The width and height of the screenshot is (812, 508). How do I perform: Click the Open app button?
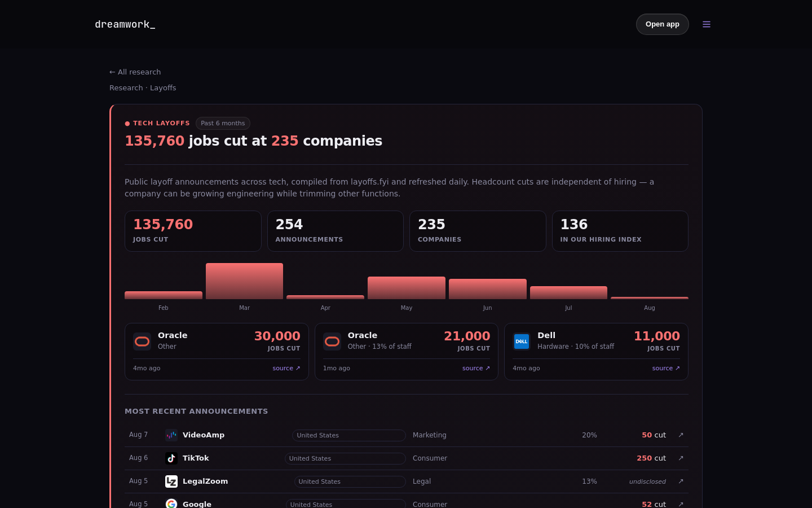pyautogui.click(x=663, y=24)
